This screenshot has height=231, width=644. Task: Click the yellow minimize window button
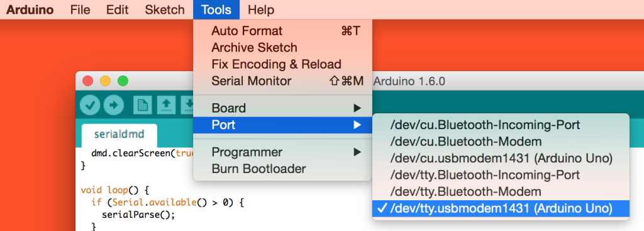point(106,81)
